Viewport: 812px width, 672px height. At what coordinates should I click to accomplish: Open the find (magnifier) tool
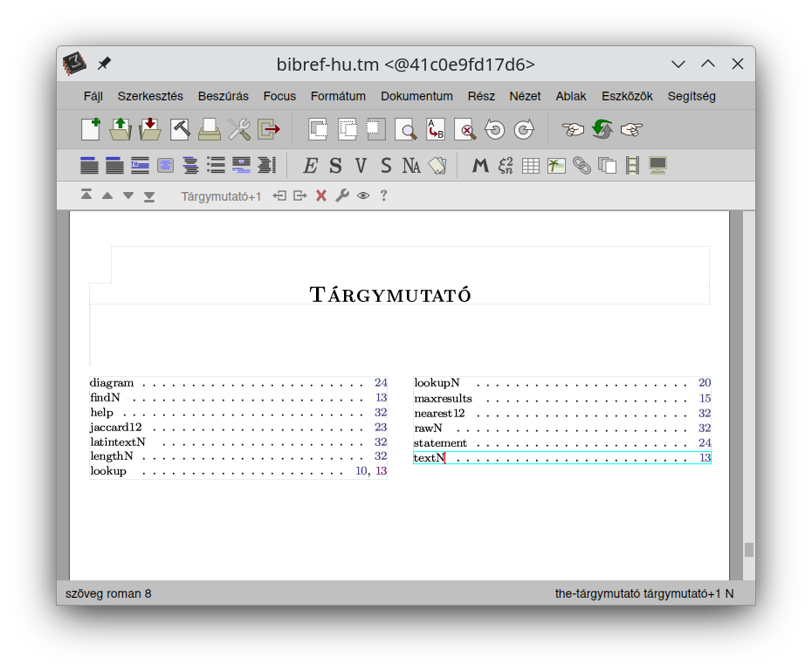(x=406, y=130)
